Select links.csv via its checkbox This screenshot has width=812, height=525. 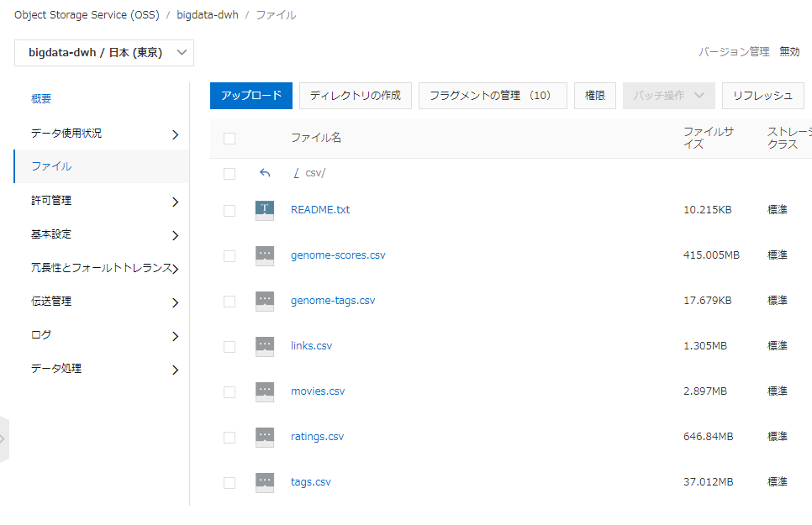click(229, 346)
